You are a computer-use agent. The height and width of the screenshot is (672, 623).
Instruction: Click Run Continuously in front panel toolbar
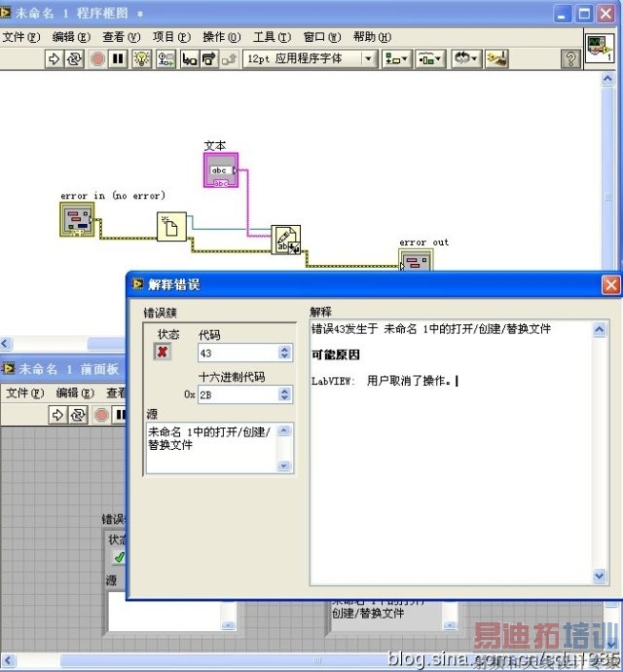(78, 415)
